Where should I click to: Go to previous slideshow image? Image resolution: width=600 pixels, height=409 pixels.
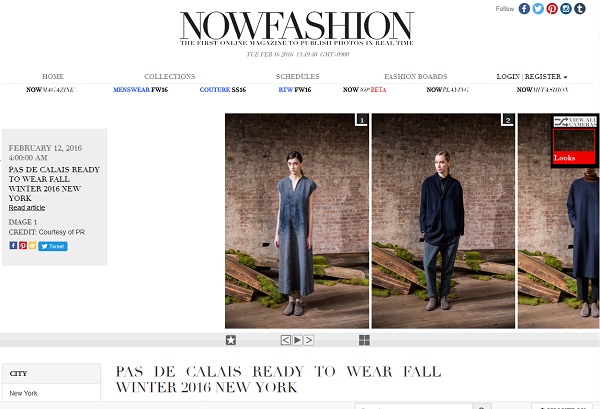click(x=285, y=340)
